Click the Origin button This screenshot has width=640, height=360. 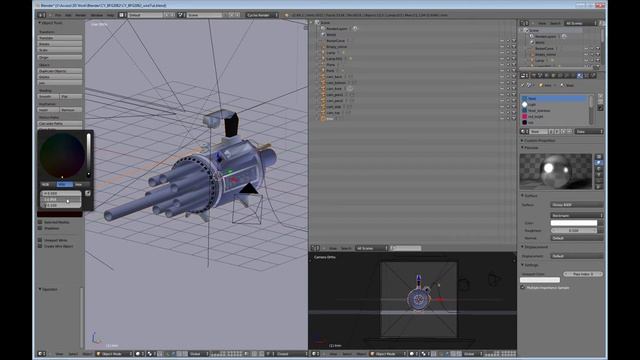[x=60, y=58]
